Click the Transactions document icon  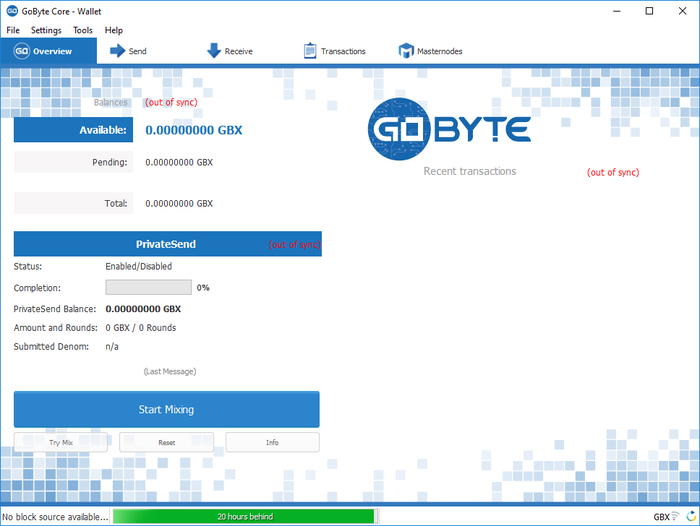[x=310, y=51]
